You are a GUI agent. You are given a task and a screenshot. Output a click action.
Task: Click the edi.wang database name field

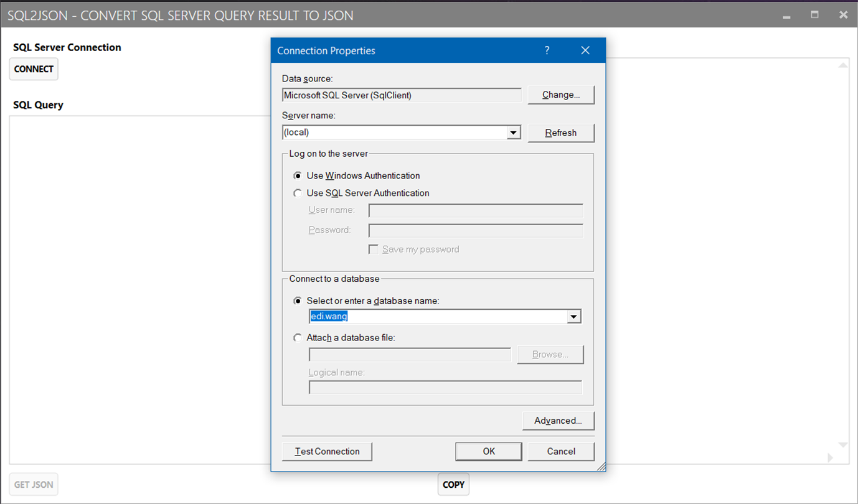click(x=438, y=317)
